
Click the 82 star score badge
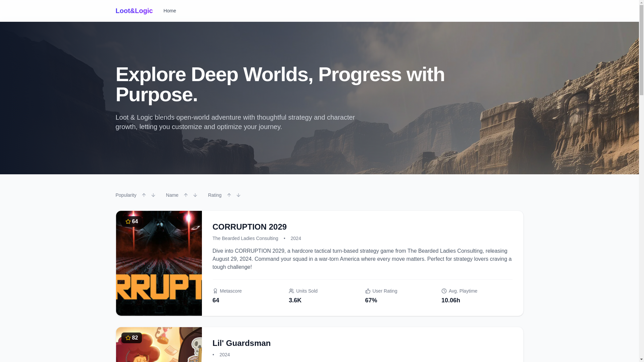(131, 338)
